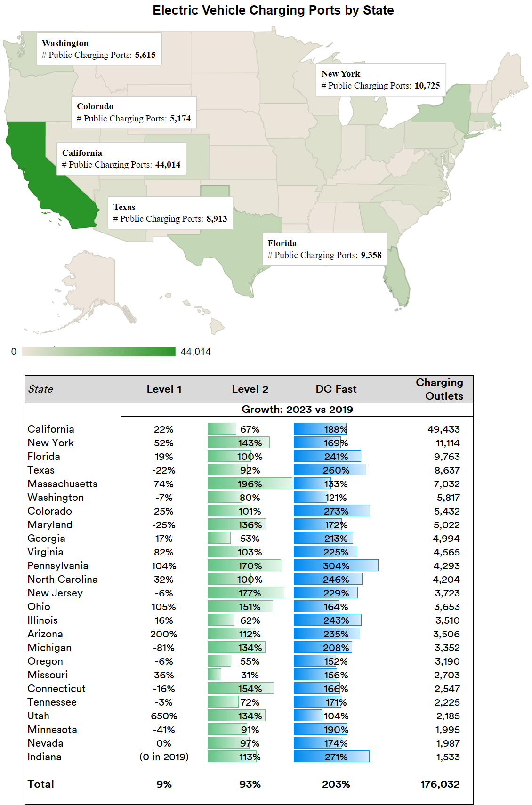The image size is (532, 805).
Task: Click the State column header
Action: pyautogui.click(x=40, y=389)
